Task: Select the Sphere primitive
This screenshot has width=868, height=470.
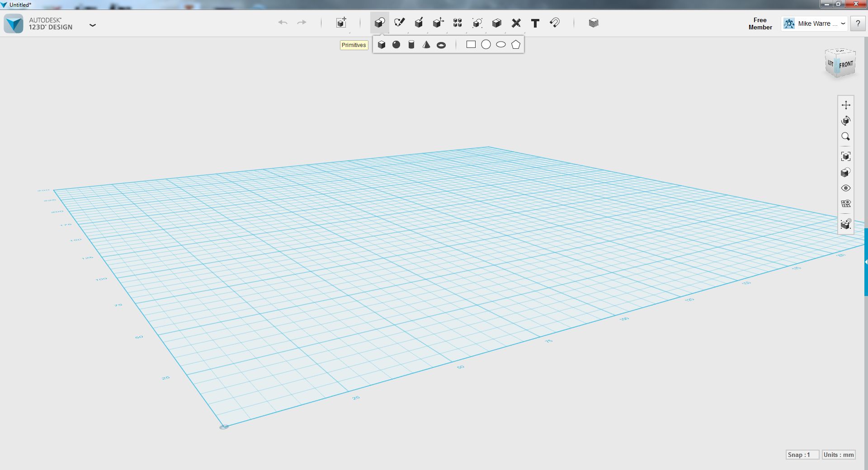Action: [x=396, y=45]
